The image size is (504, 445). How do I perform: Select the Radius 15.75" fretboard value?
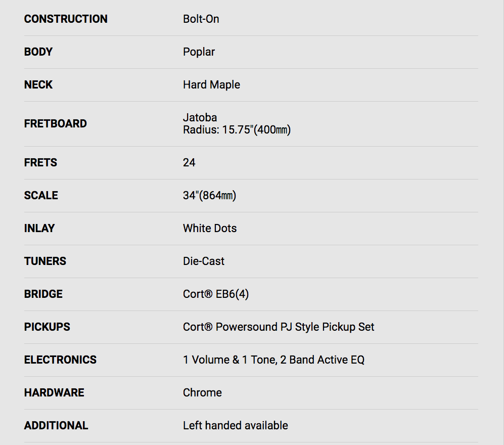237,130
